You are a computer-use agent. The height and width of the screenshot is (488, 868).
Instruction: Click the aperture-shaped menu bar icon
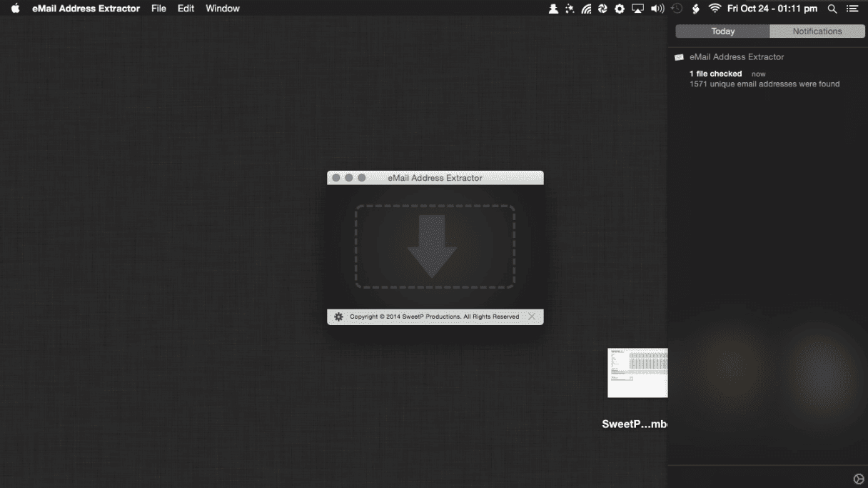coord(602,9)
